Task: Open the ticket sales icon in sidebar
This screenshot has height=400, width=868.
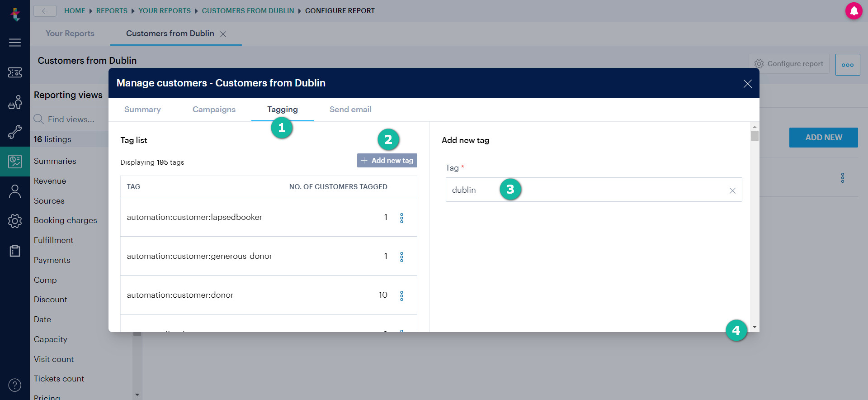Action: click(15, 72)
